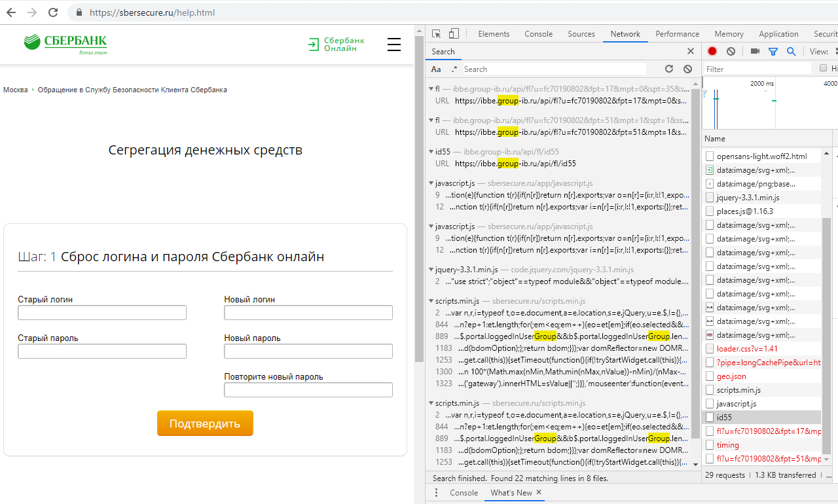Open the Sberbank hamburger menu
This screenshot has height=504, width=838.
click(x=393, y=45)
